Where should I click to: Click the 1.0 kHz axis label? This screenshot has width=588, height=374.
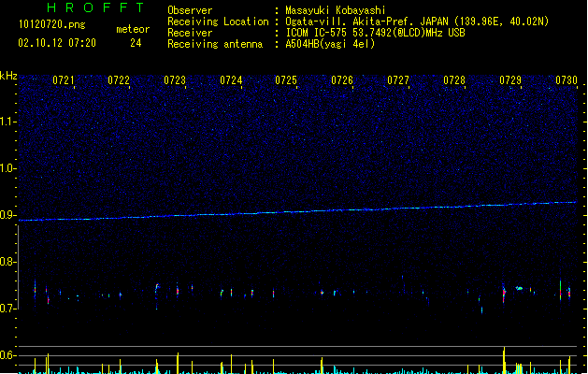point(7,168)
